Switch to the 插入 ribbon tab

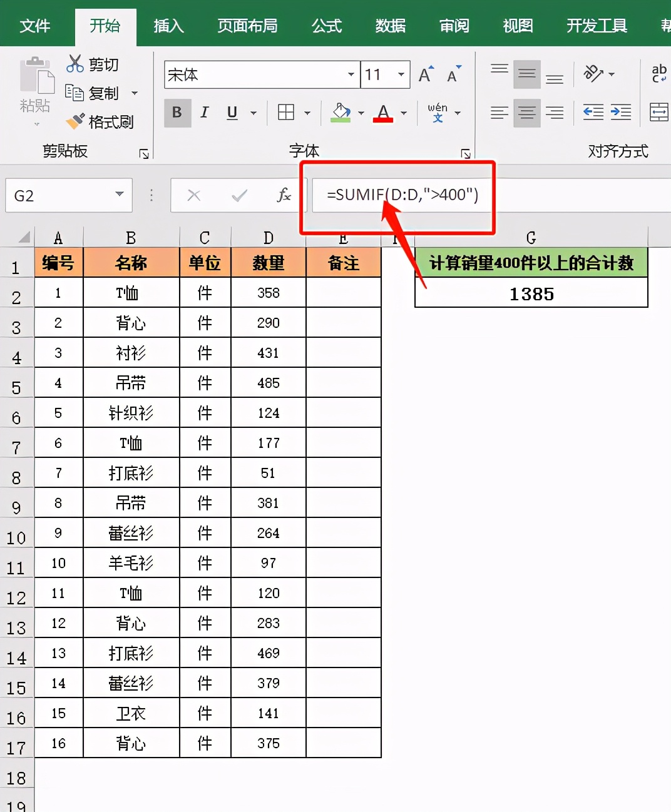[167, 26]
